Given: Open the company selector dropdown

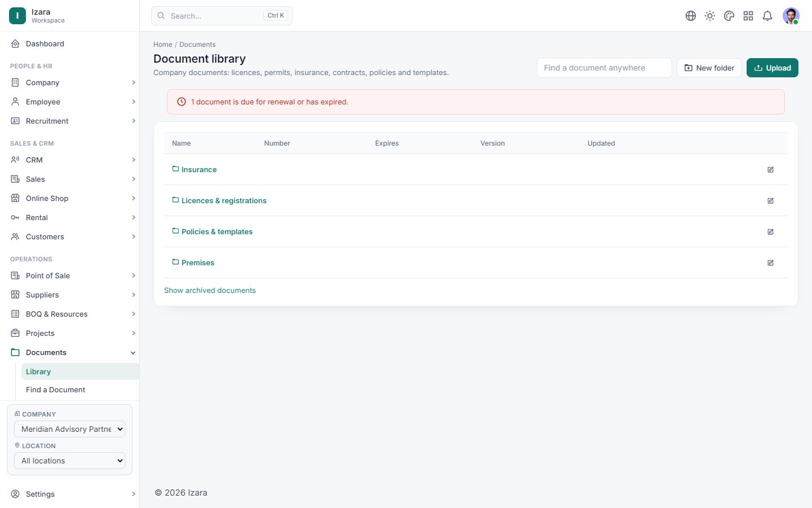Looking at the screenshot, I should coord(69,429).
